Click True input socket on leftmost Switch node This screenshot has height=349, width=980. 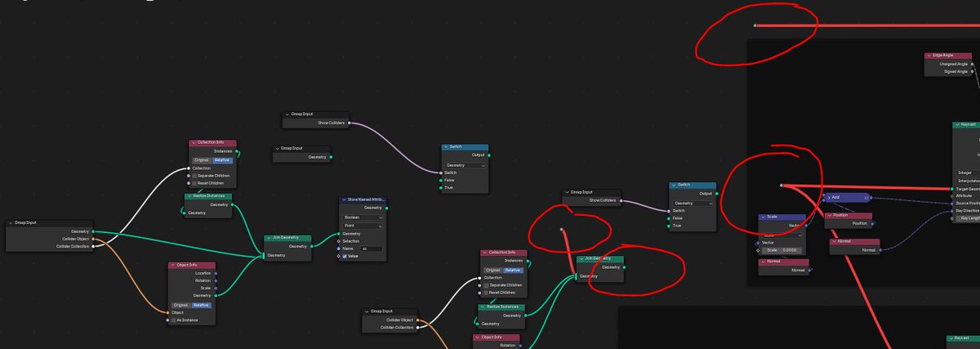441,187
